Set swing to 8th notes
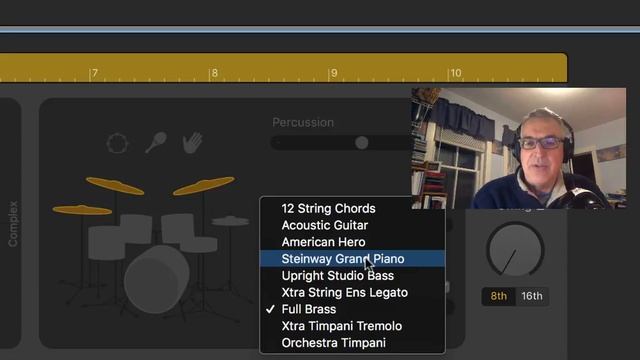The height and width of the screenshot is (360, 640). (498, 296)
